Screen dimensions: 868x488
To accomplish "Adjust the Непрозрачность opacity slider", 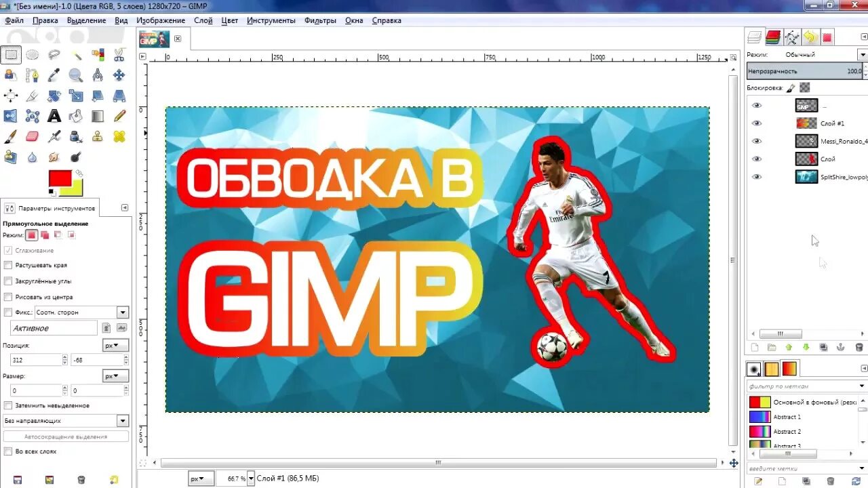I will point(805,71).
